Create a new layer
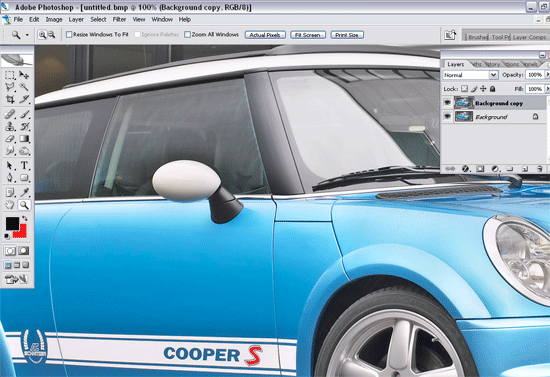Screen dimensions: 550x377 tap(525, 169)
